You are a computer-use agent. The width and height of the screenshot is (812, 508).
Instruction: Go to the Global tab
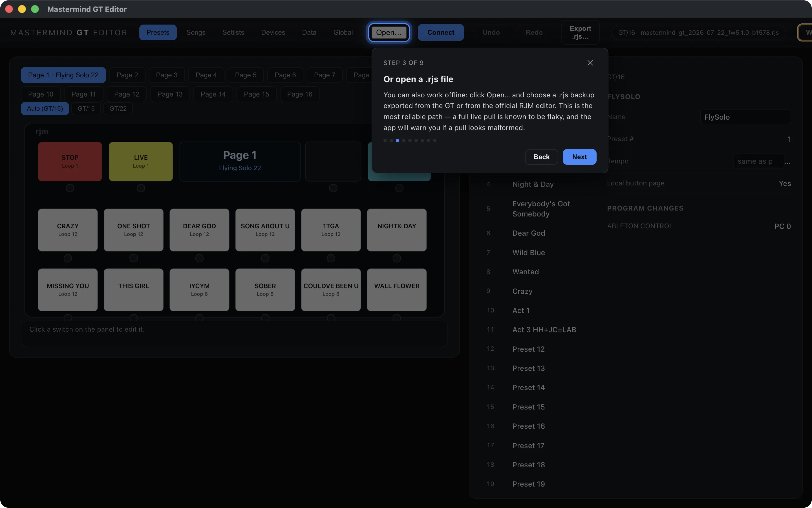click(343, 32)
